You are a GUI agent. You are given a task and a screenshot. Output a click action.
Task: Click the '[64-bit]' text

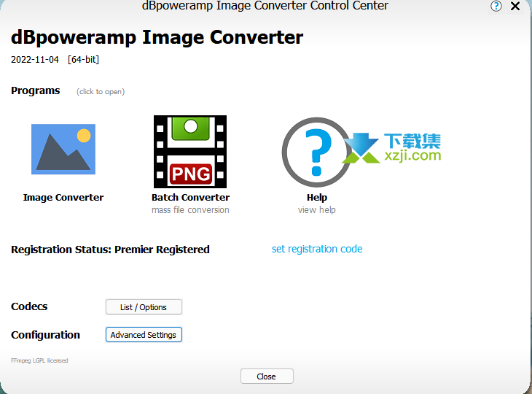coord(83,59)
